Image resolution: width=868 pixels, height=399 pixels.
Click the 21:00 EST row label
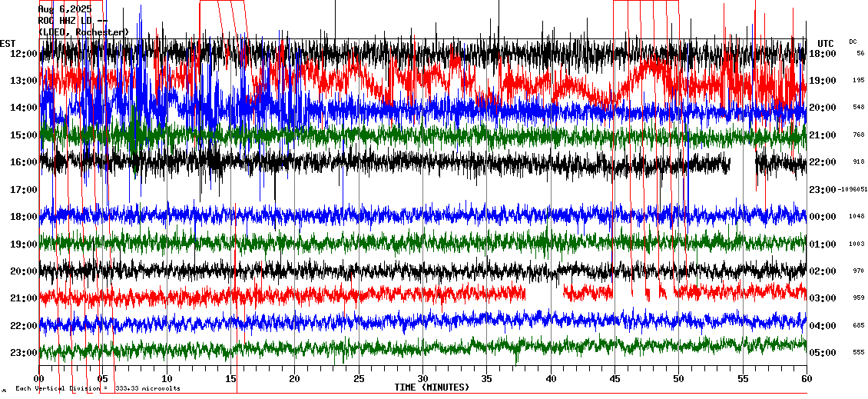pos(24,298)
